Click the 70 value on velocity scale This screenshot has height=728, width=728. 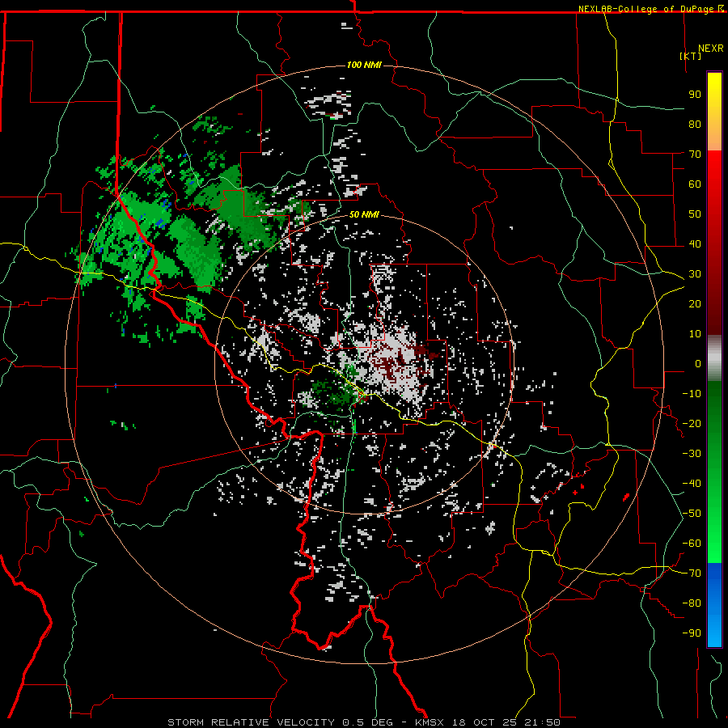[695, 154]
